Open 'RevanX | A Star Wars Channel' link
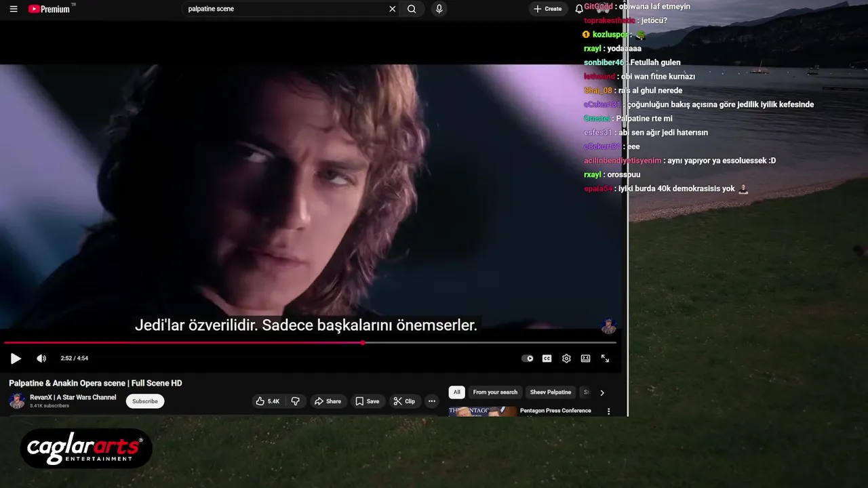This screenshot has width=868, height=488. (73, 397)
